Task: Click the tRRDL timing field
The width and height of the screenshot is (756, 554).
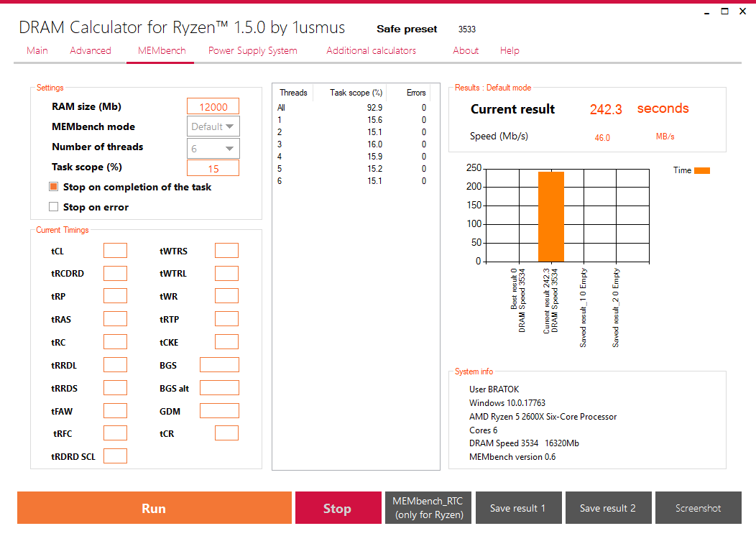Action: click(115, 365)
